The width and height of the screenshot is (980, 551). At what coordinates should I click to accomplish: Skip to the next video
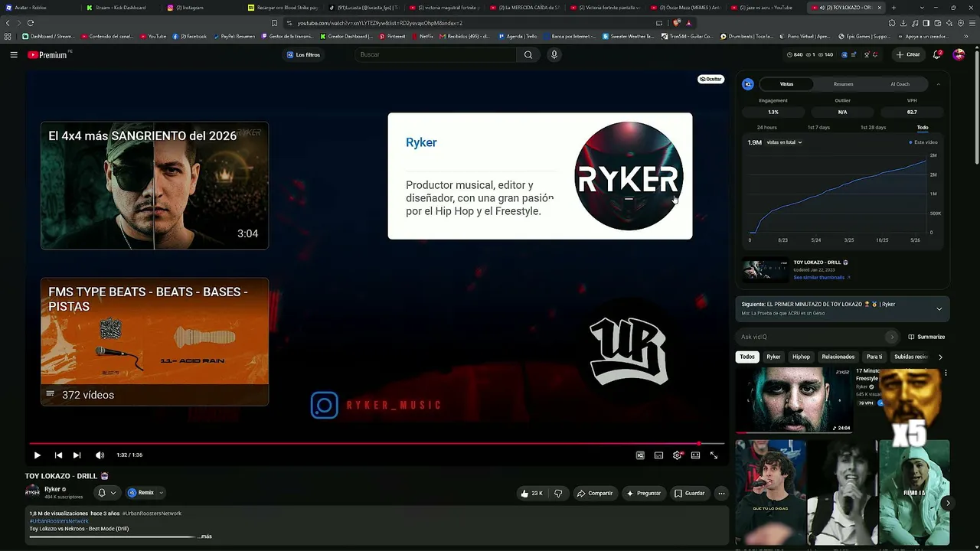point(77,455)
